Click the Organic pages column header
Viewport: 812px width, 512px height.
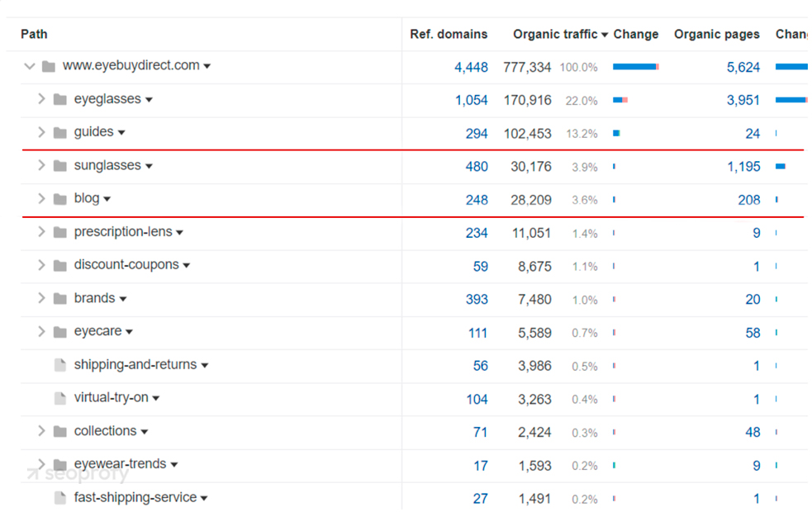pos(717,34)
